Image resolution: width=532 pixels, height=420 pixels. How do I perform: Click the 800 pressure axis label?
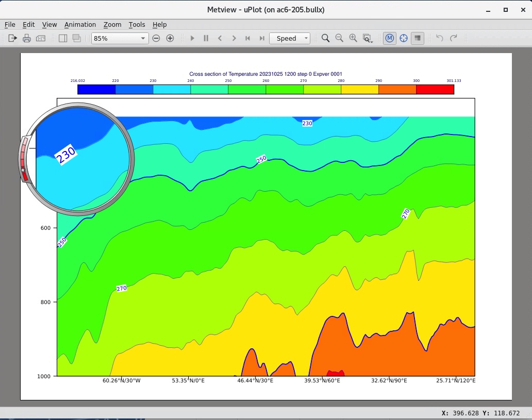45,302
